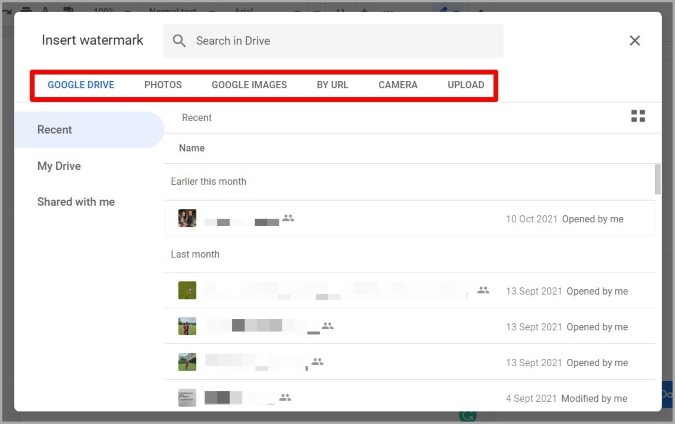Click shared icon on 10 Oct 2021 file
Viewport: 675px width, 424px height.
pos(288,218)
